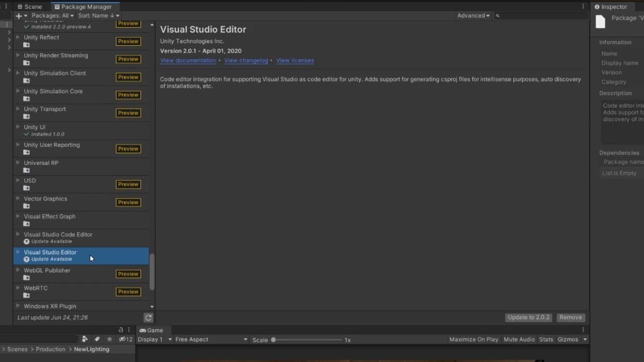Switch to the Scene tab

click(x=29, y=7)
